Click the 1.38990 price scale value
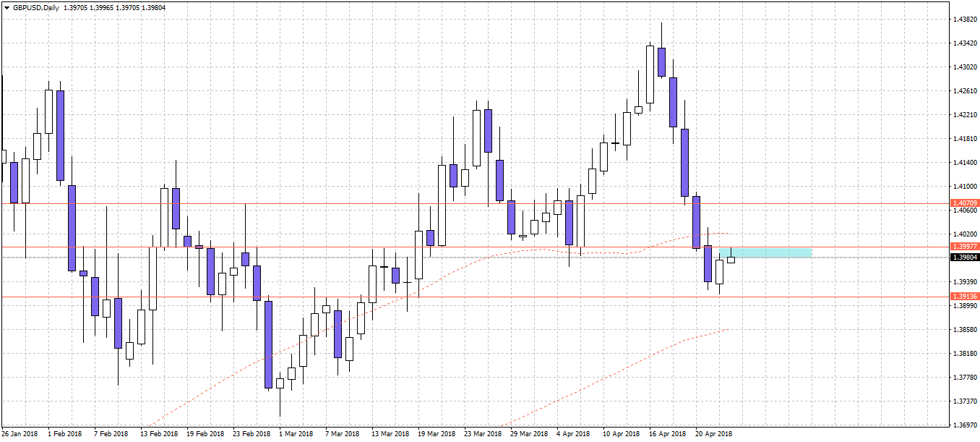 coord(965,305)
